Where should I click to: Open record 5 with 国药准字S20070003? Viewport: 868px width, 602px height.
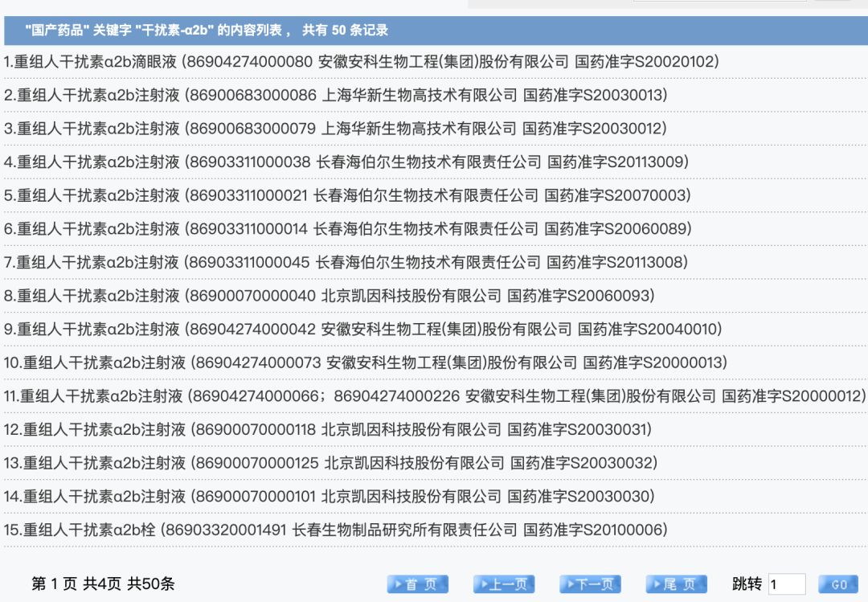[x=347, y=195]
